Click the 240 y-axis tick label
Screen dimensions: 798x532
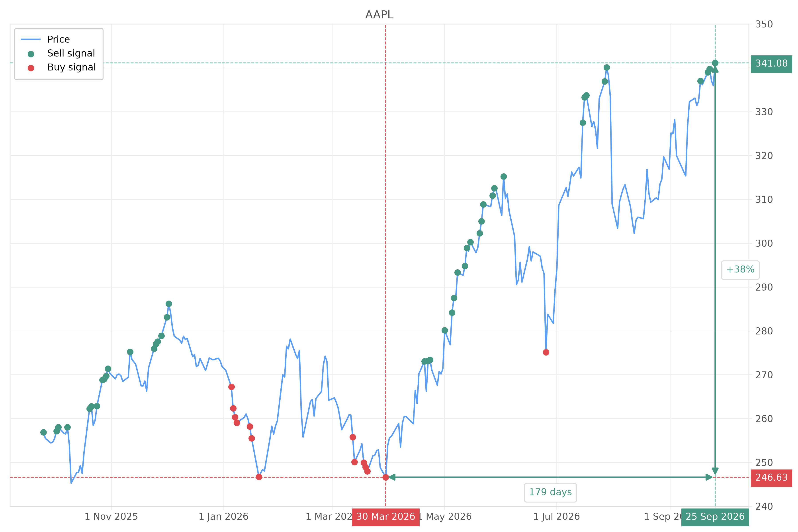(764, 507)
